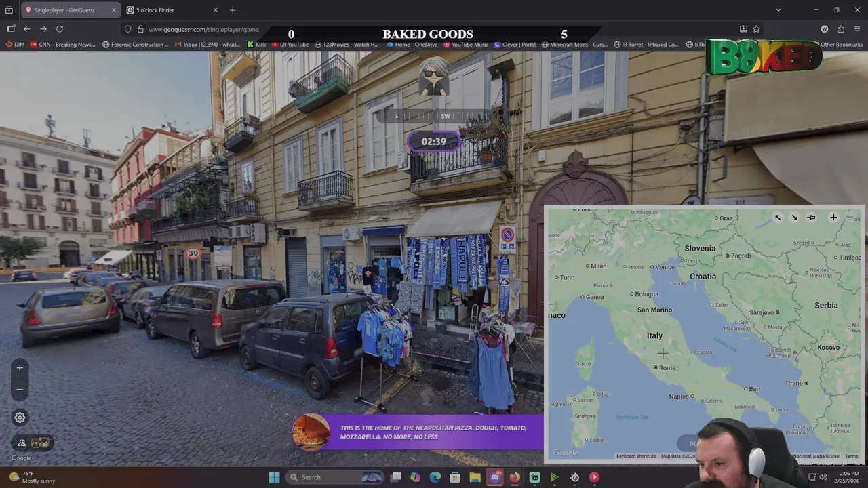Open Keyboard shortcuts link on the map
The width and height of the screenshot is (868, 488).
tap(636, 456)
